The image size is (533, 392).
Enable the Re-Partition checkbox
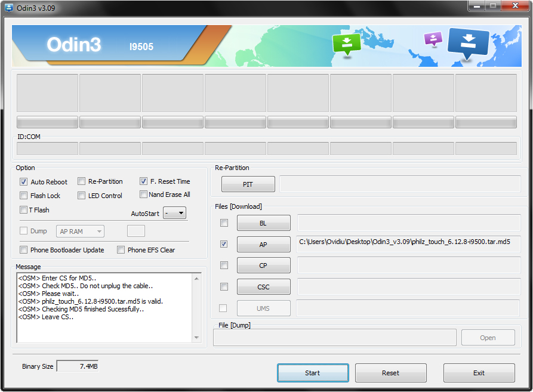[82, 181]
